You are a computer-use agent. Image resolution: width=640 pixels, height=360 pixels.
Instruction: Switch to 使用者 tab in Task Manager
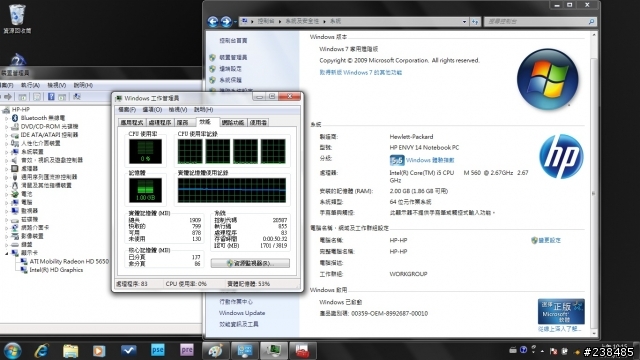coord(258,122)
